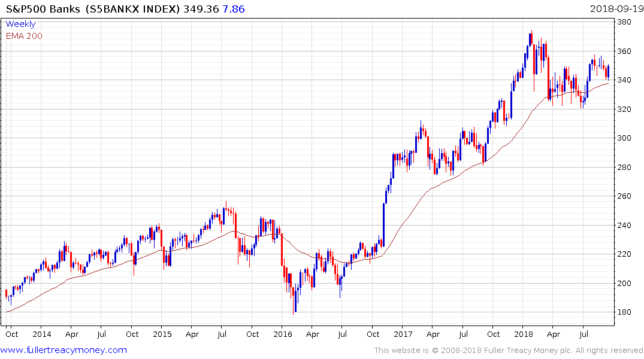Click the 2015 year label on time axis
644x359 pixels.
point(162,334)
